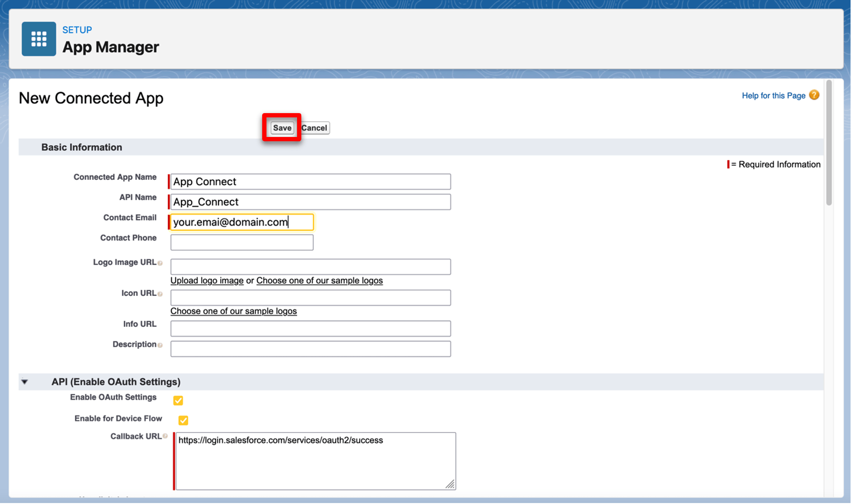
Task: Choose a sample logo for the app
Action: coord(319,281)
